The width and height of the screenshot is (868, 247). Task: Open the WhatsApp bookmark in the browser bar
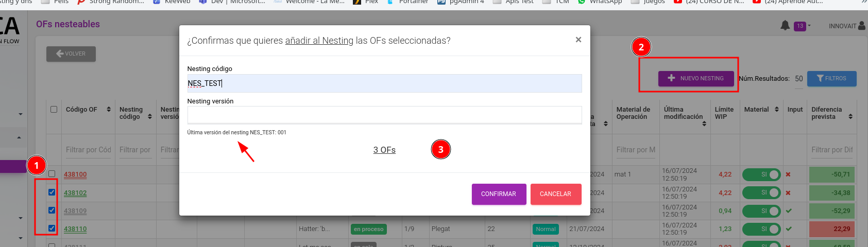600,2
